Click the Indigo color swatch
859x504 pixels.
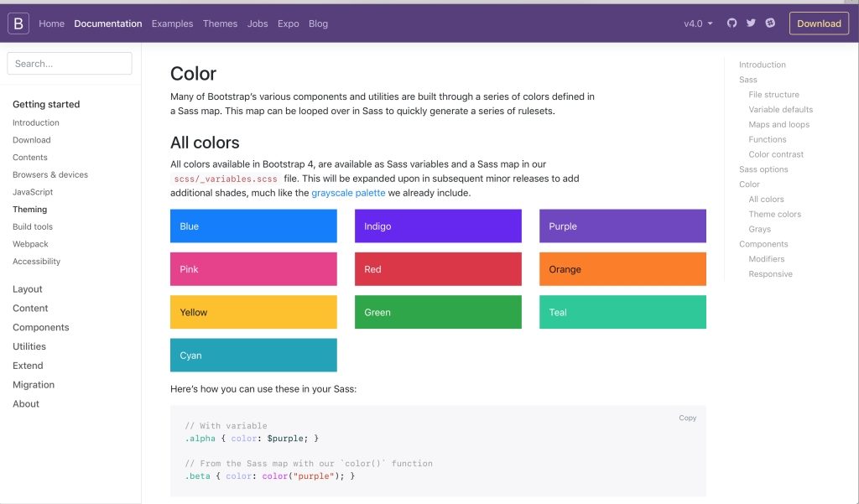pyautogui.click(x=438, y=226)
